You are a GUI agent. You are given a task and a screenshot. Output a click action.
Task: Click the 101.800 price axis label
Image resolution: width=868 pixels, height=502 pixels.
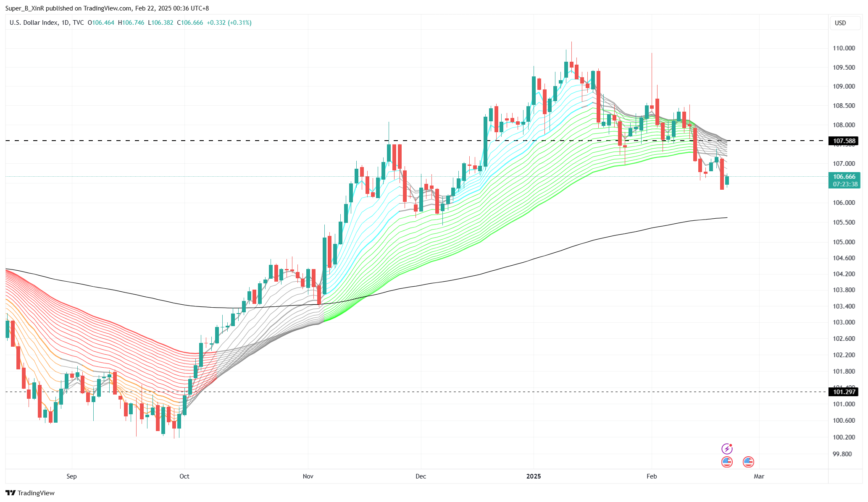click(x=844, y=371)
